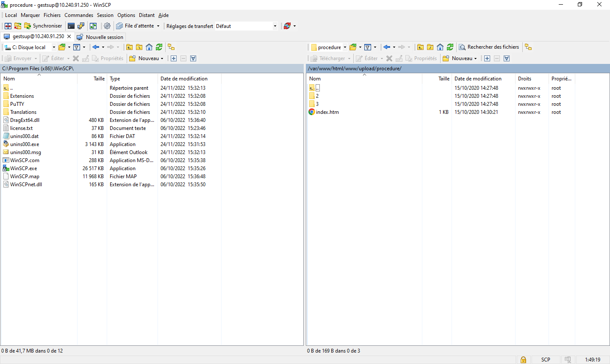Open the Session menu
Screen dimensions: 610x364
(x=105, y=15)
